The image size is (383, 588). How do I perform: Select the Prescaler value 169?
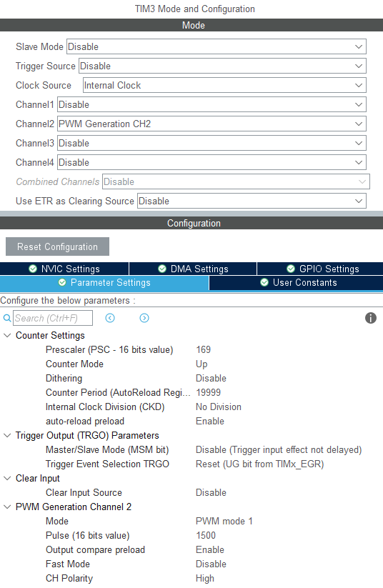point(204,349)
